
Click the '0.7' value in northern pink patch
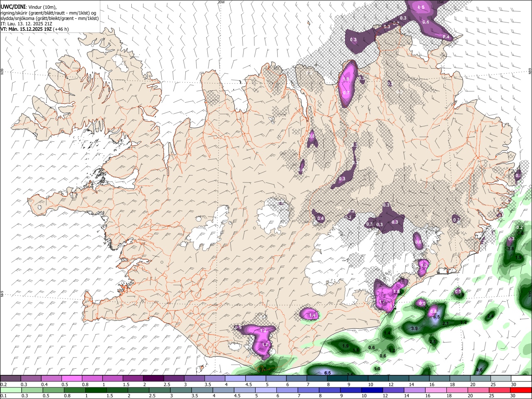click(346, 93)
